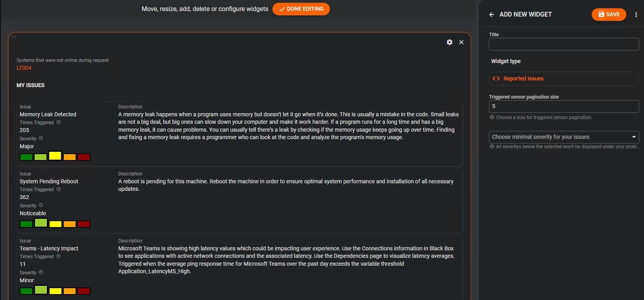644x300 pixels.
Task: Open widget settings gear icon
Action: [450, 42]
